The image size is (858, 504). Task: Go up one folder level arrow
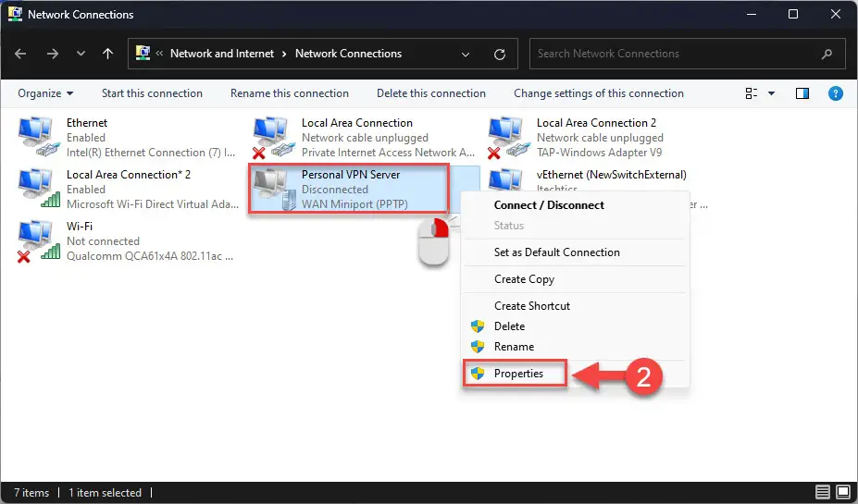click(108, 54)
